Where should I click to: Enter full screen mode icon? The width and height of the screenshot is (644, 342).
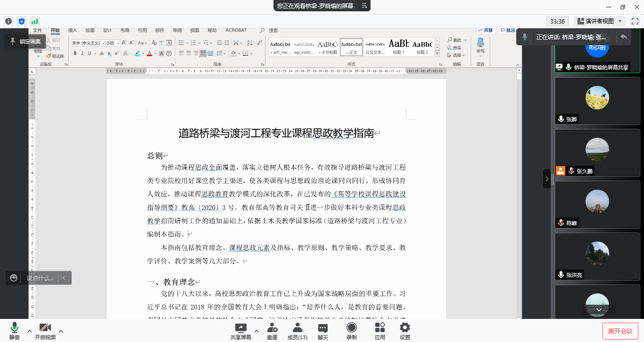tap(635, 21)
